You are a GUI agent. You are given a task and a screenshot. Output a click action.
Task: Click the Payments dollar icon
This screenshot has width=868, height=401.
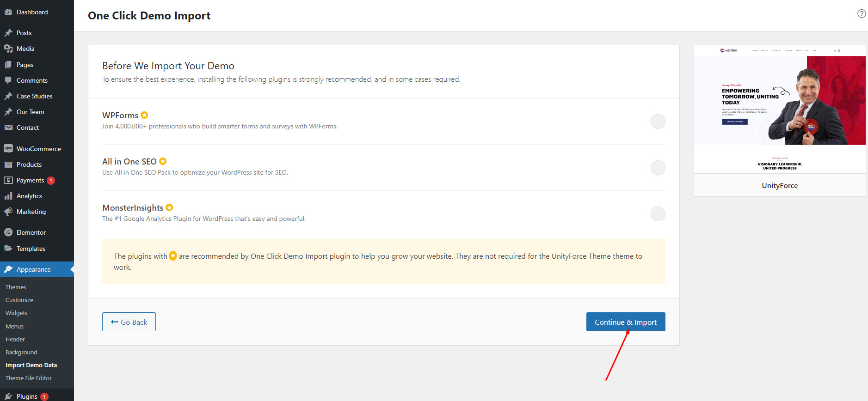[x=8, y=180]
